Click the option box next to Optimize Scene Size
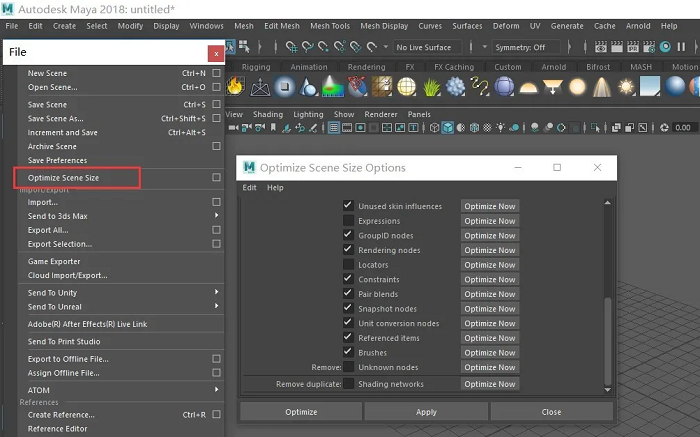700x437 pixels. click(216, 178)
